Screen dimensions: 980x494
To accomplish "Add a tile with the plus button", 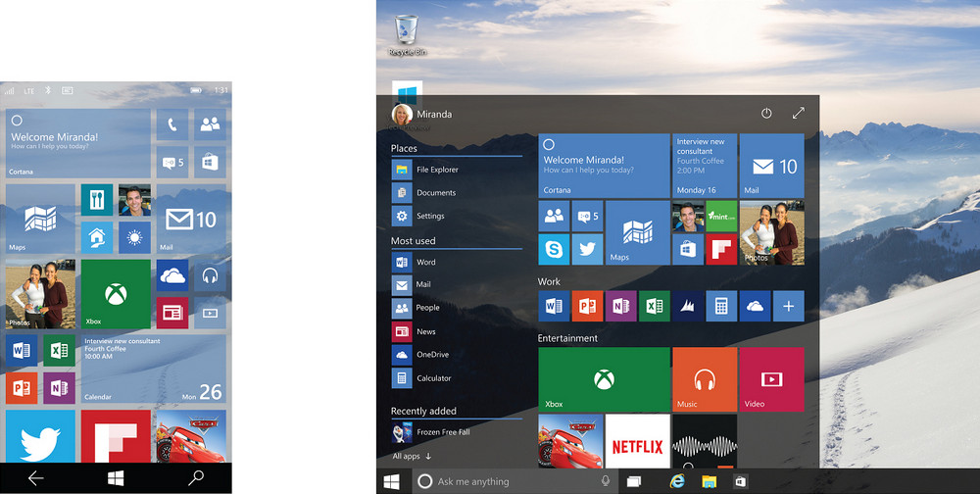I will pos(789,306).
